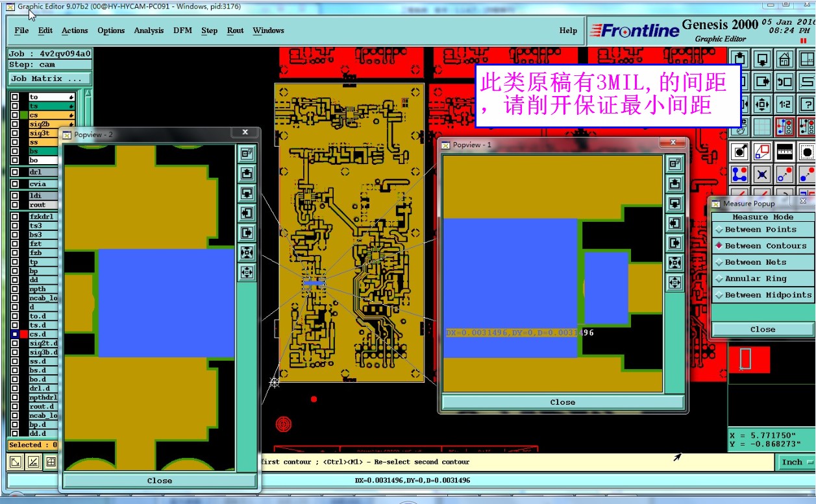816x504 pixels.
Task: Select the sig2b layer name
Action: (x=51, y=124)
